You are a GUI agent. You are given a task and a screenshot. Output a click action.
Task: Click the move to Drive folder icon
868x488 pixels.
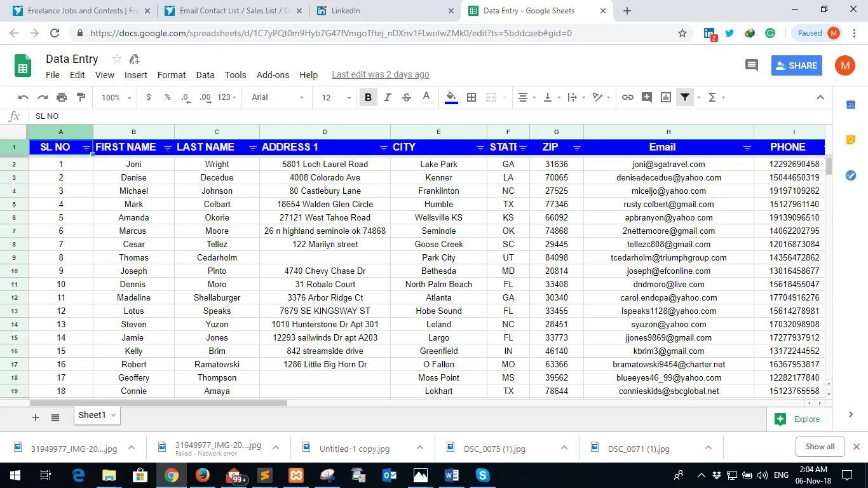[134, 59]
